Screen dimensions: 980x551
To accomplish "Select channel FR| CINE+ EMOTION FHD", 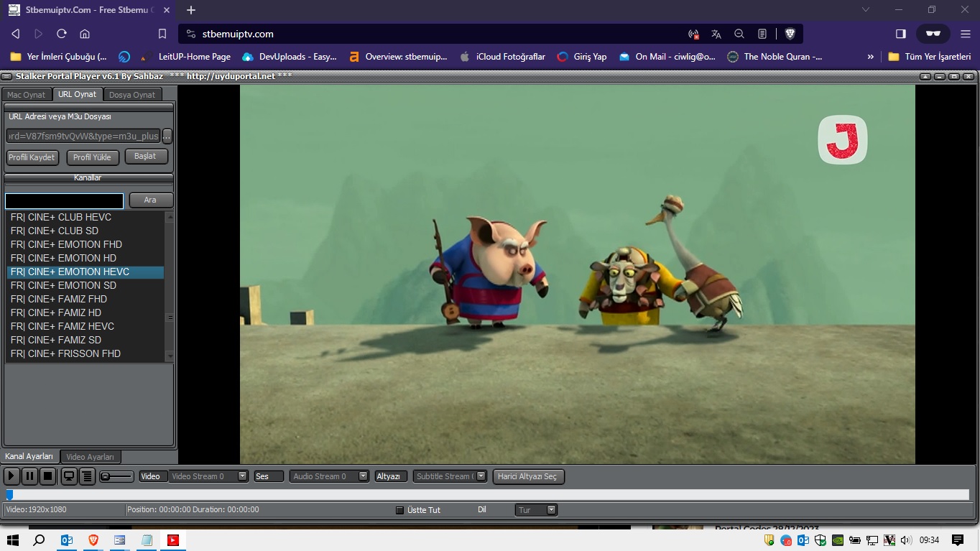I will (x=85, y=244).
